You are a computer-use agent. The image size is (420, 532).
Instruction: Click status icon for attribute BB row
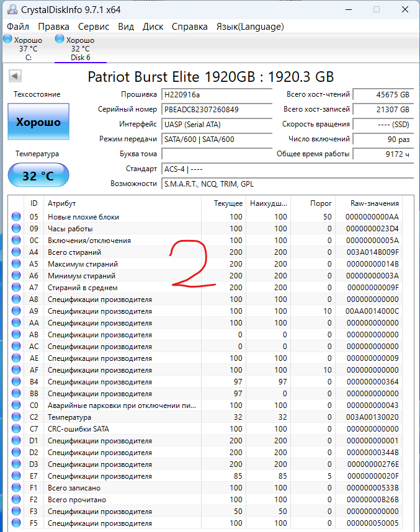click(x=16, y=393)
